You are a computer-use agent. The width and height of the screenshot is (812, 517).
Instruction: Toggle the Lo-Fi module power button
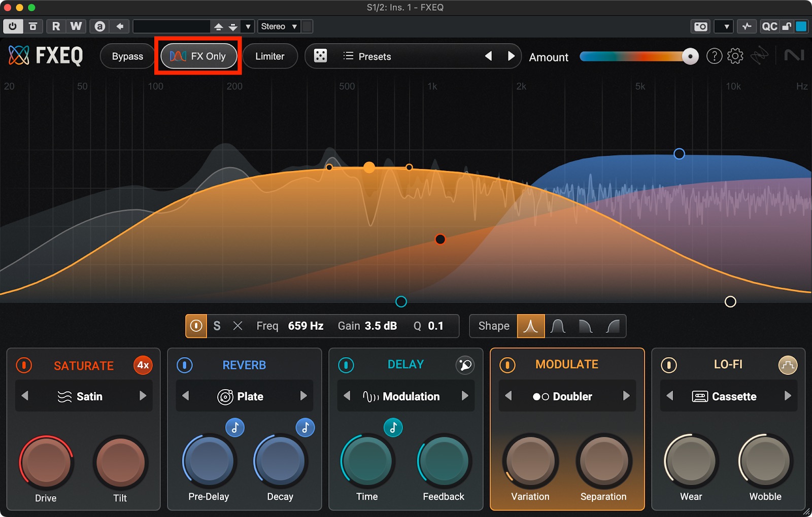pos(669,365)
